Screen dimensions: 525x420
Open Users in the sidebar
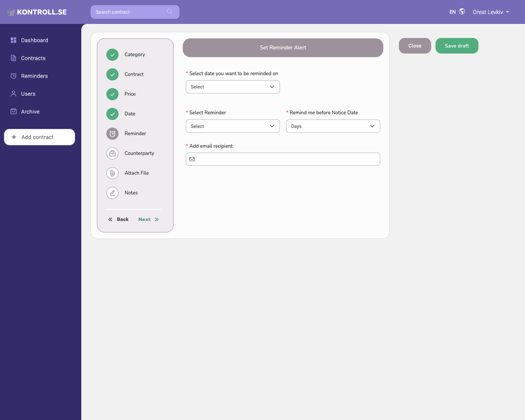[28, 94]
